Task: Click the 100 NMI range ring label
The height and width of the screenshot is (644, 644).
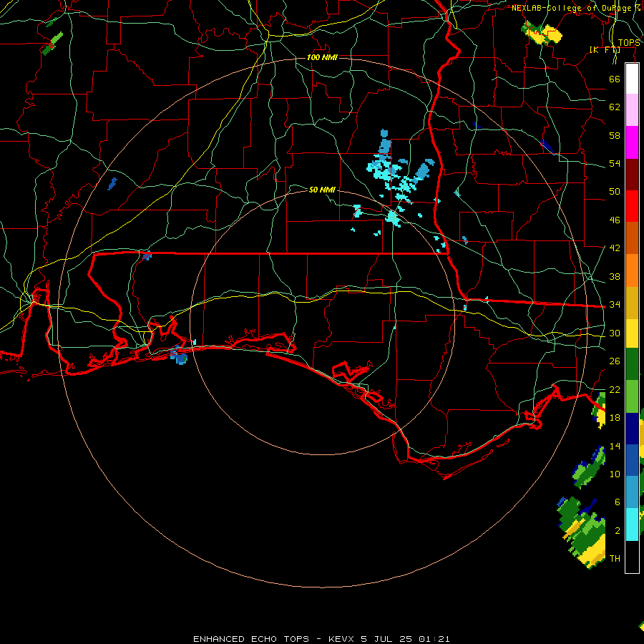Action: [322, 57]
